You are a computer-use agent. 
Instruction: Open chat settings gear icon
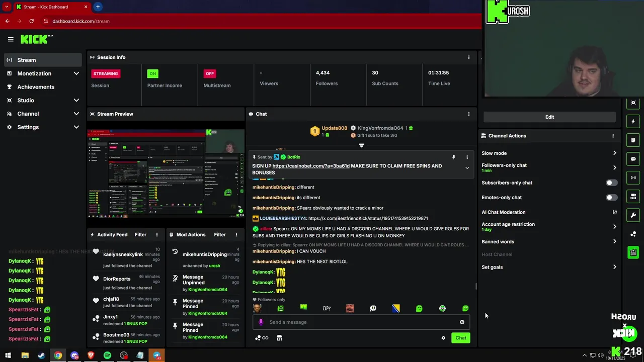[x=443, y=338]
